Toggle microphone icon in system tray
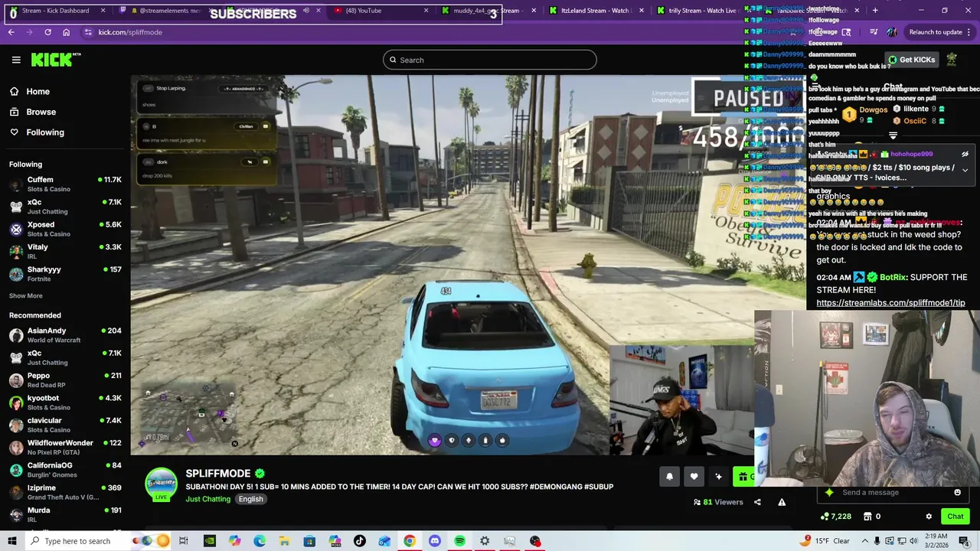This screenshot has height=551, width=980. (x=875, y=541)
